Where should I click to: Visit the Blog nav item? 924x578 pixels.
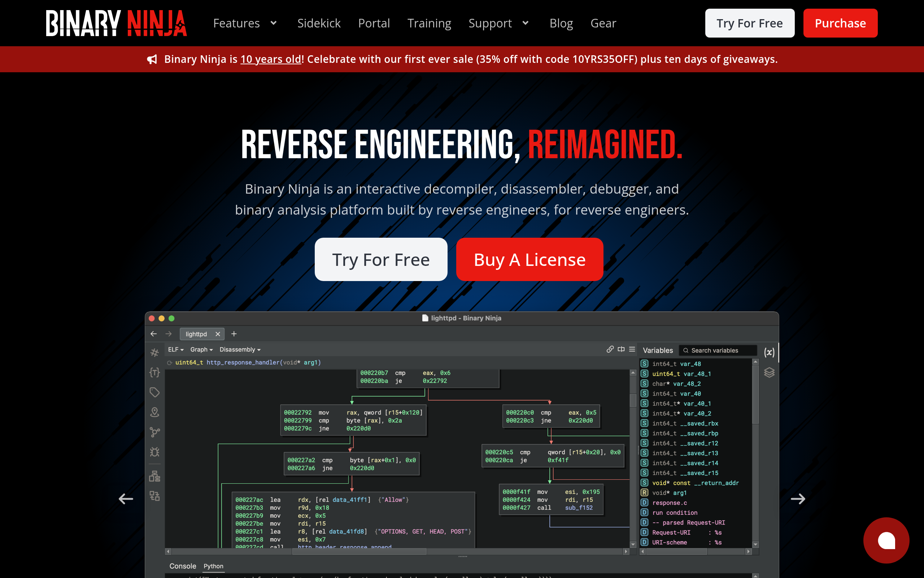tap(561, 23)
